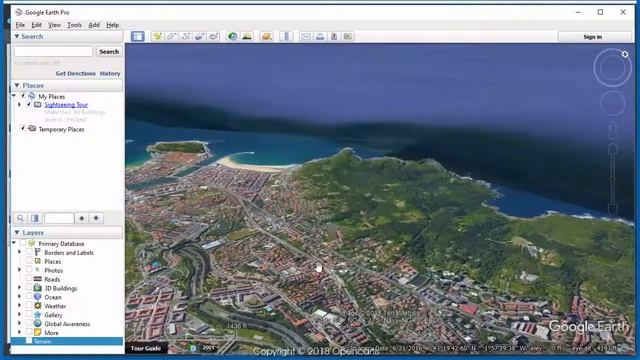Expand the Global Awareness layer
Screen dimensions: 640x360
click(19, 324)
